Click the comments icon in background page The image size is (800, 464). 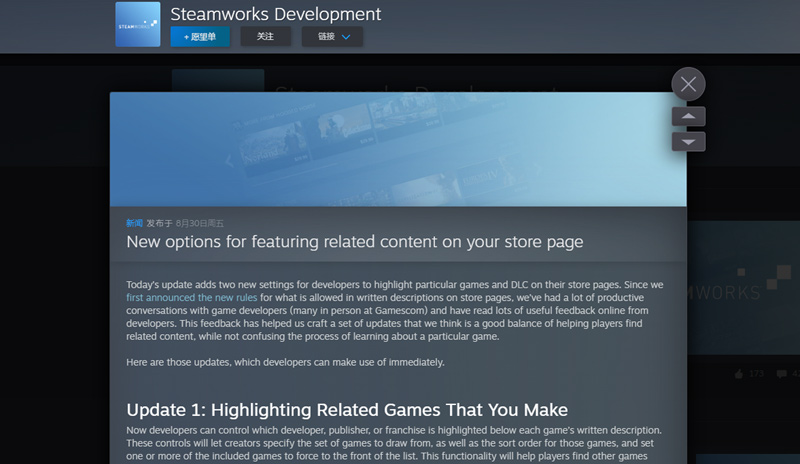pos(781,374)
